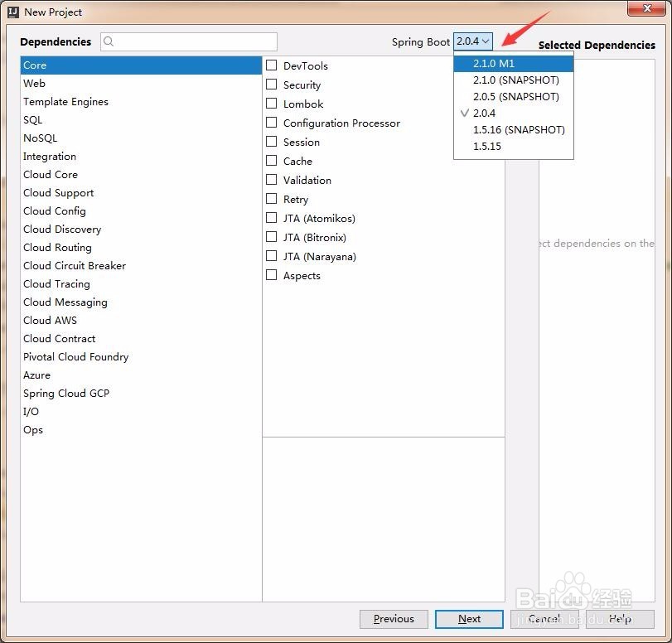Select Cloud Messaging category
Image resolution: width=672 pixels, height=643 pixels.
pos(141,302)
